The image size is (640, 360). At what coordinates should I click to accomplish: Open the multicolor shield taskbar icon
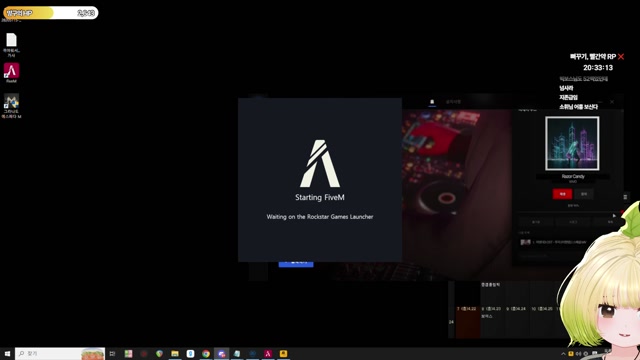tap(159, 354)
